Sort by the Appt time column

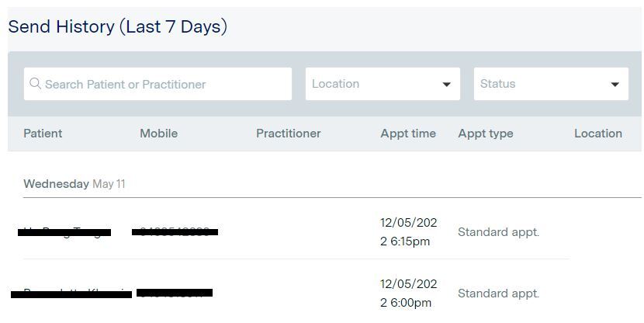tap(408, 134)
